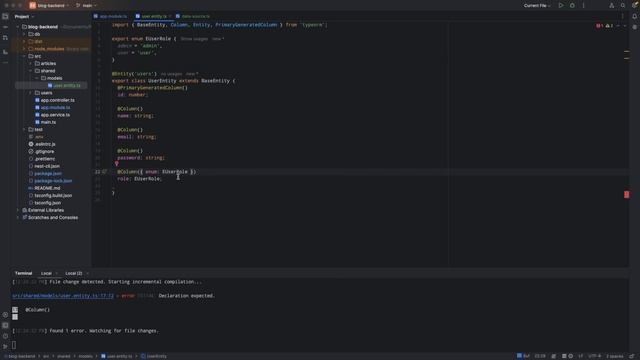Select main.ts in project tree
640x360 pixels.
click(x=48, y=122)
